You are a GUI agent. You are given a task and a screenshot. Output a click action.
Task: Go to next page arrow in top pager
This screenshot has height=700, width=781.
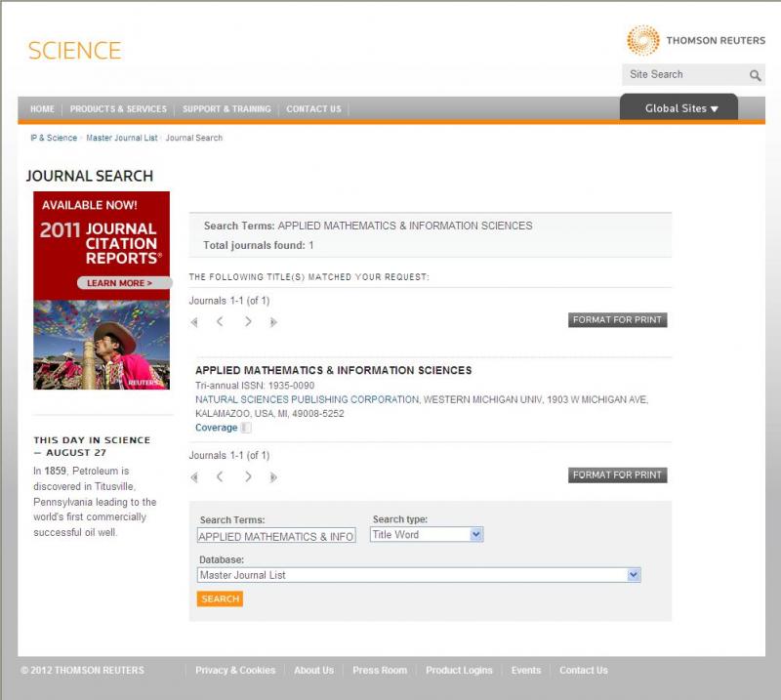[x=248, y=322]
